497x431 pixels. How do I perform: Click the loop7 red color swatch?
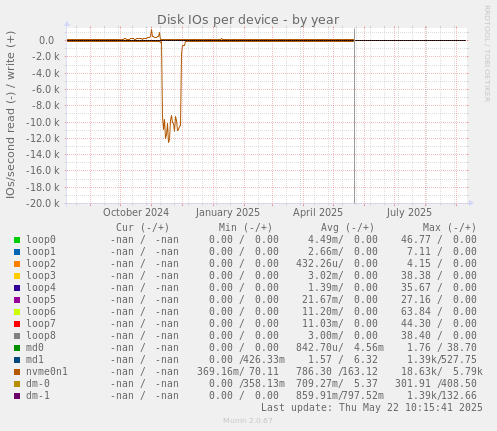[x=17, y=324]
